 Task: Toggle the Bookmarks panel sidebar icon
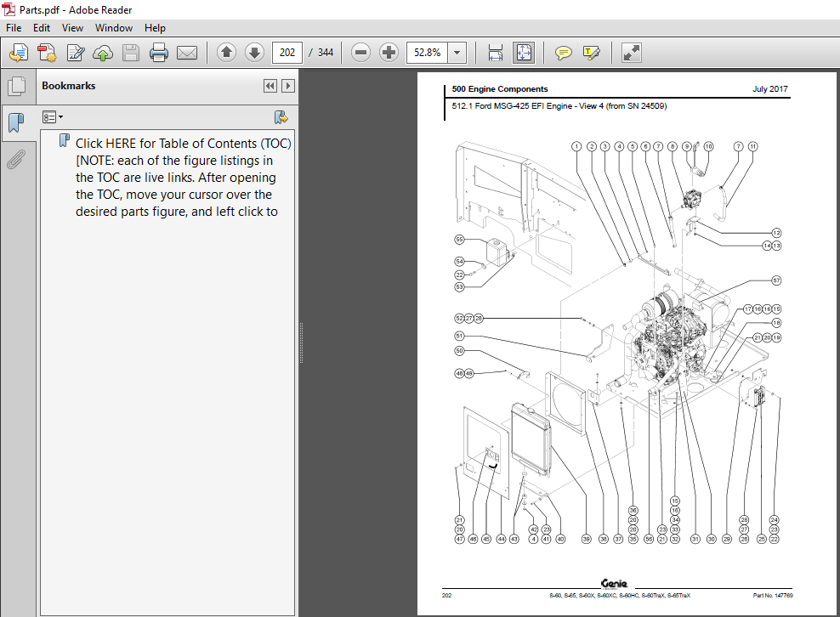tap(17, 122)
